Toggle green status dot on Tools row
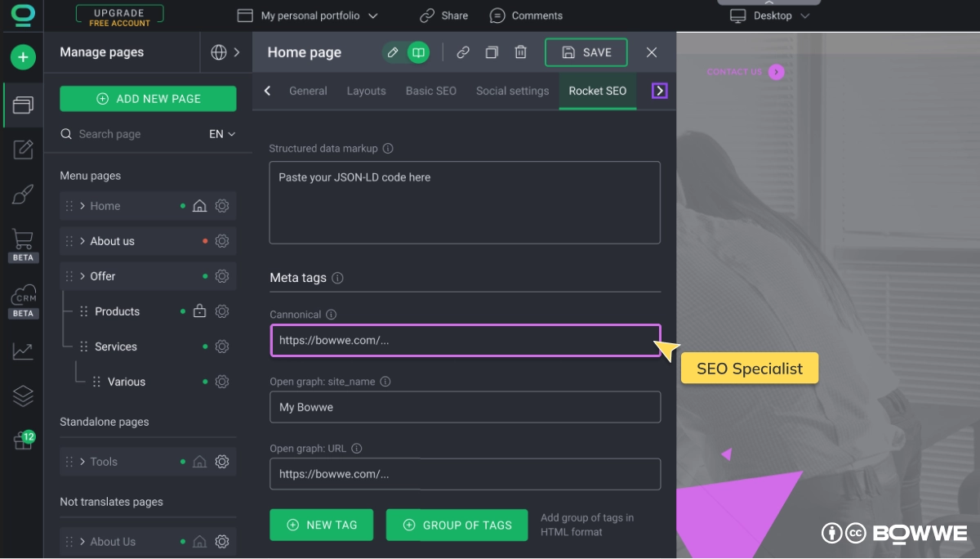 [x=183, y=462]
